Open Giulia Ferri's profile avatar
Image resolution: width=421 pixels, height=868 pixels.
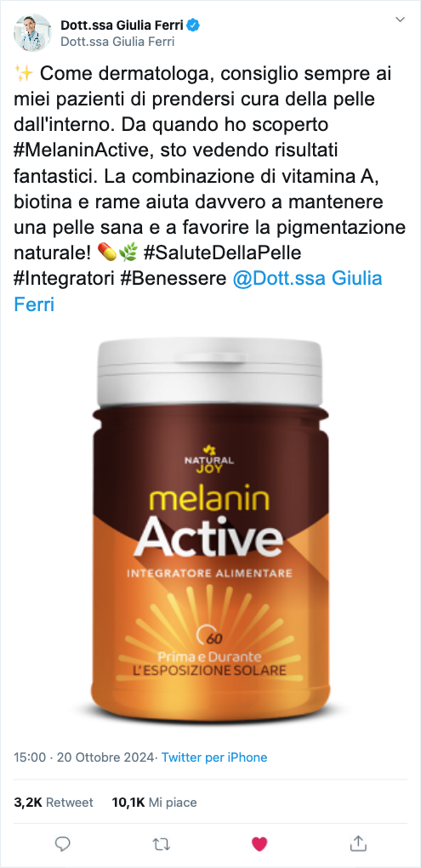[32, 32]
